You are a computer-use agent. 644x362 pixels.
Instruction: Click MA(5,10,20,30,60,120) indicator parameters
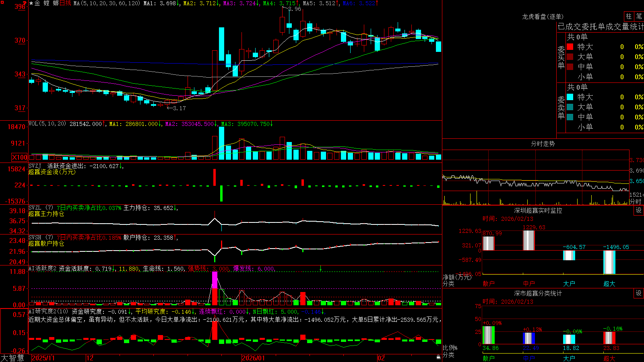pos(107,3)
